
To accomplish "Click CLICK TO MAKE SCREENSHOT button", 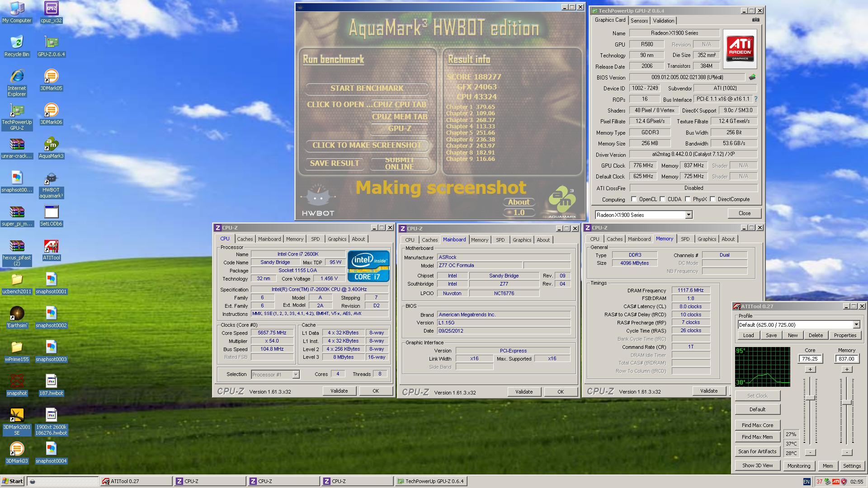I will click(x=367, y=145).
